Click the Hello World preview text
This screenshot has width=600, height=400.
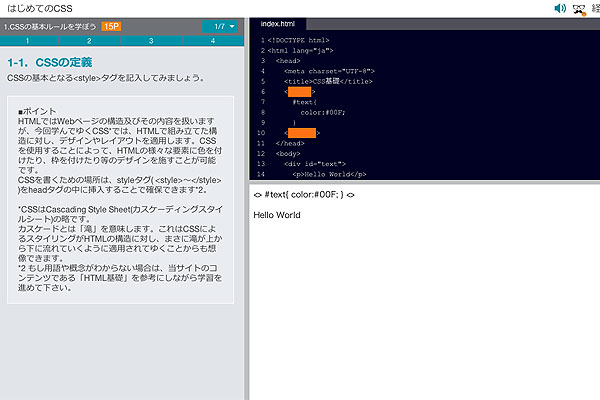(276, 215)
